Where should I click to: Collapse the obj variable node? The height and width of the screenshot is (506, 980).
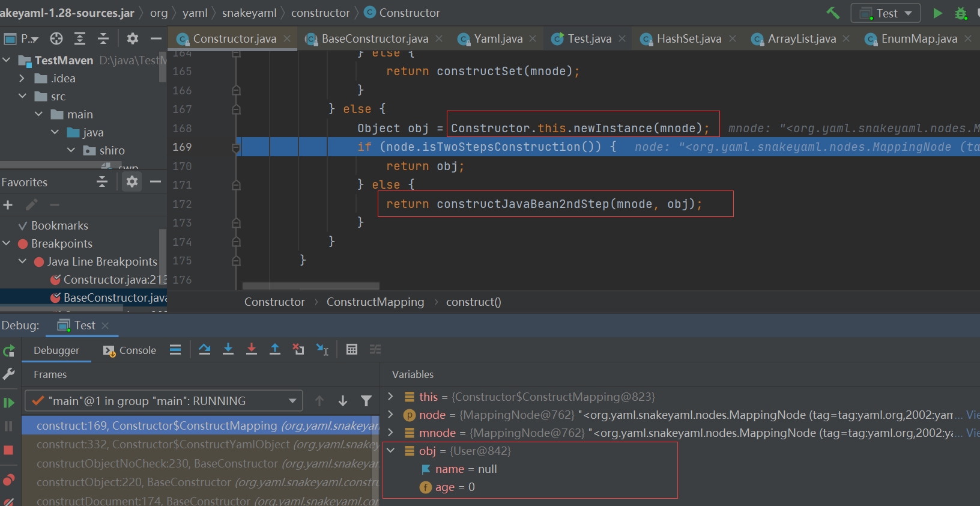tap(391, 451)
